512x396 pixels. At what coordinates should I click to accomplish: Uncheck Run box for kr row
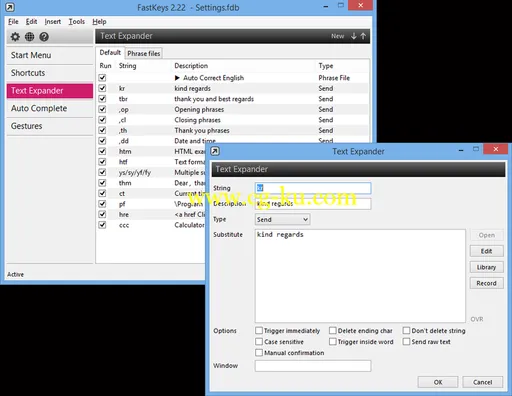pyautogui.click(x=102, y=88)
